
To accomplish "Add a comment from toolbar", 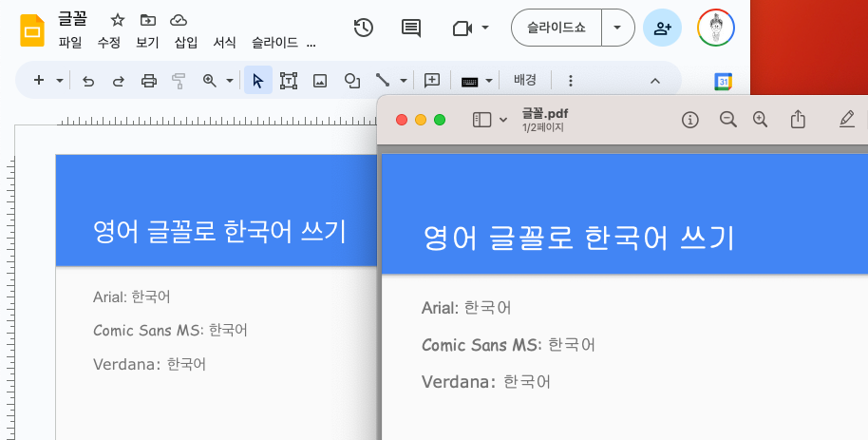I will (x=432, y=81).
